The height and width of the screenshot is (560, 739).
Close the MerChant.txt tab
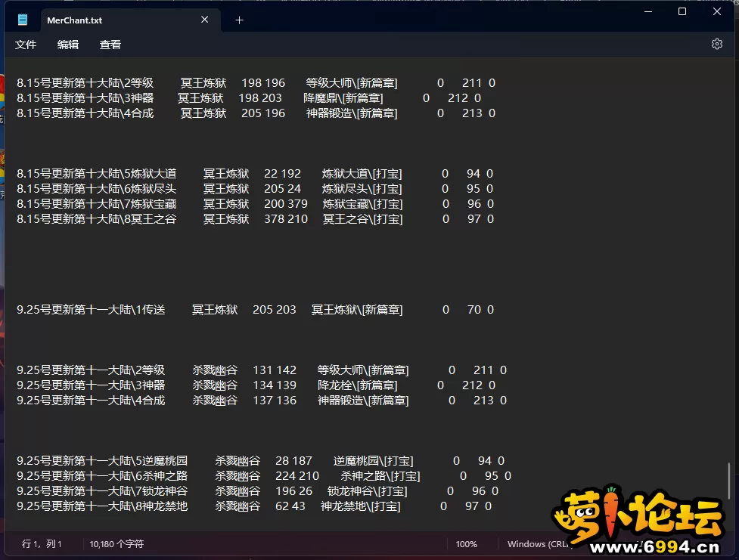[x=204, y=20]
